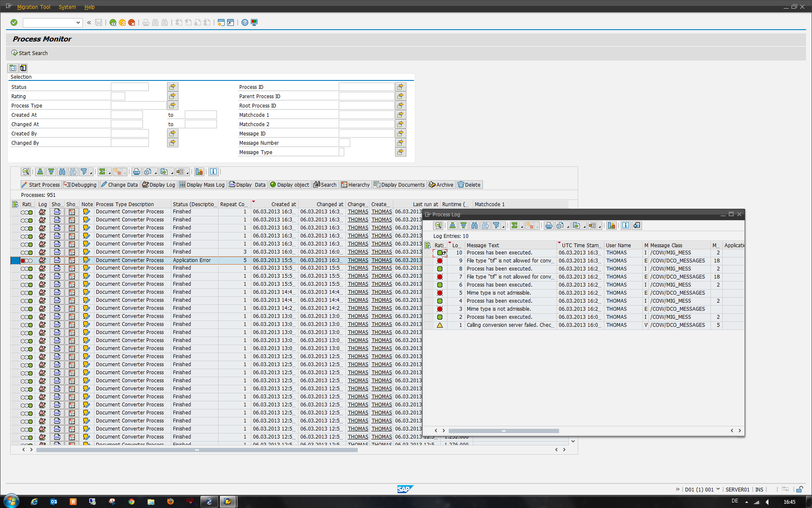Click the multiple selection arrow for Status

pyautogui.click(x=173, y=87)
